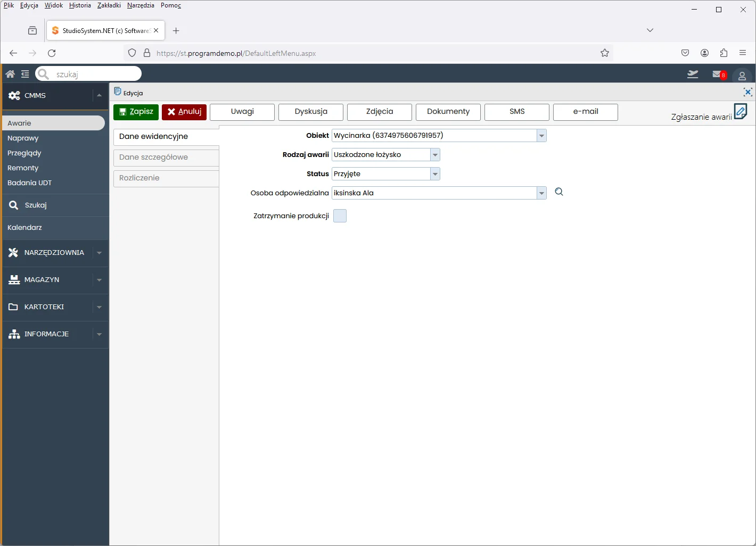Viewport: 756px width, 546px height.
Task: Open the user profile icon in header
Action: 742,76
